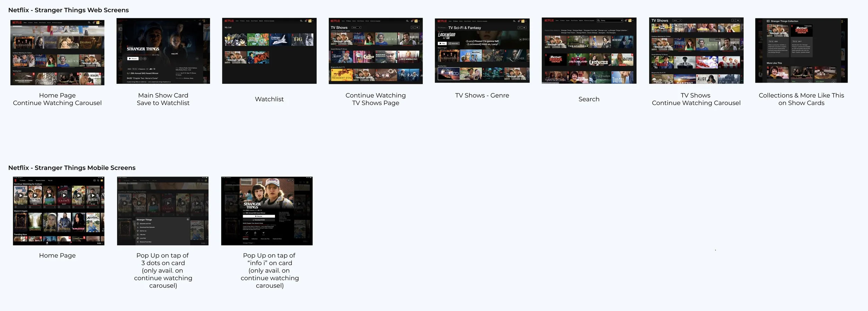Switch to list view in Continue Watching TV Shows Page
The image size is (868, 311).
[x=413, y=27]
